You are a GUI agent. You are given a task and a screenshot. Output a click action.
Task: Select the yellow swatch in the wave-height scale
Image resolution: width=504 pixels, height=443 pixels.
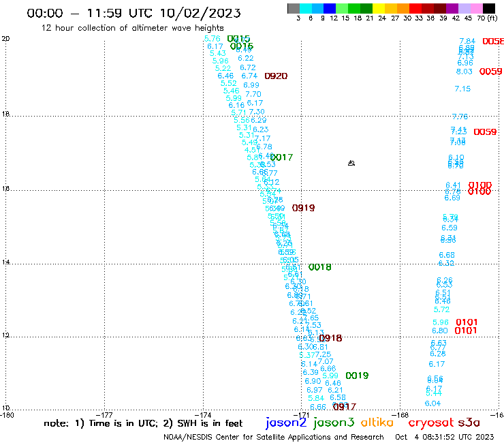pos(379,8)
